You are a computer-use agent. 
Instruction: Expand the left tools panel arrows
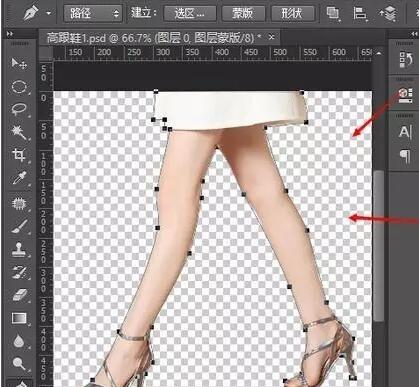coord(10,33)
